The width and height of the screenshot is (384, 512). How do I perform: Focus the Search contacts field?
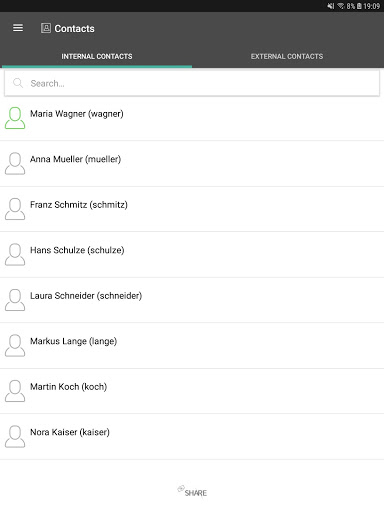[x=192, y=83]
